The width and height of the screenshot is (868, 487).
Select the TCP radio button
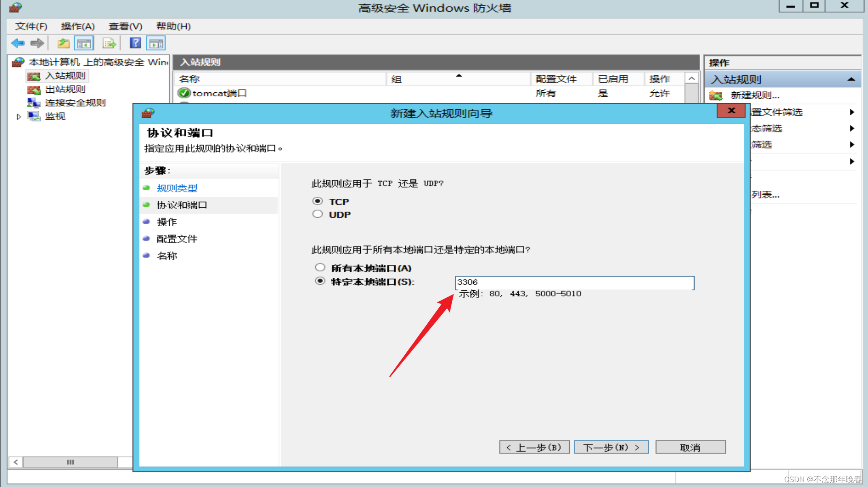click(x=318, y=201)
